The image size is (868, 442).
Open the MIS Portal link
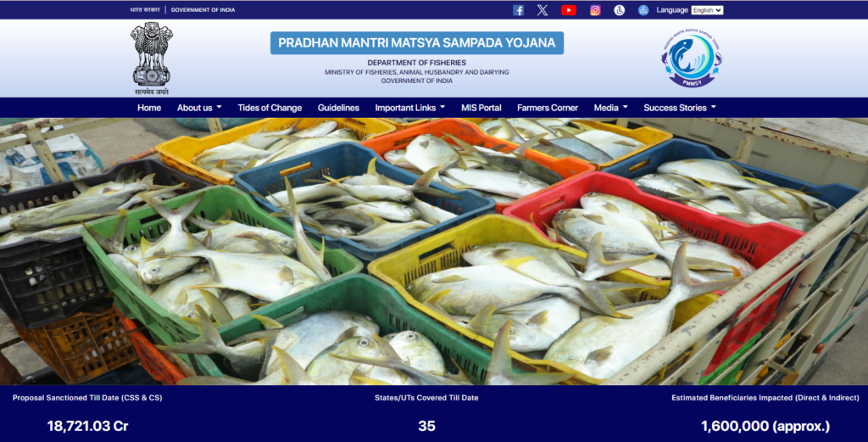click(481, 108)
